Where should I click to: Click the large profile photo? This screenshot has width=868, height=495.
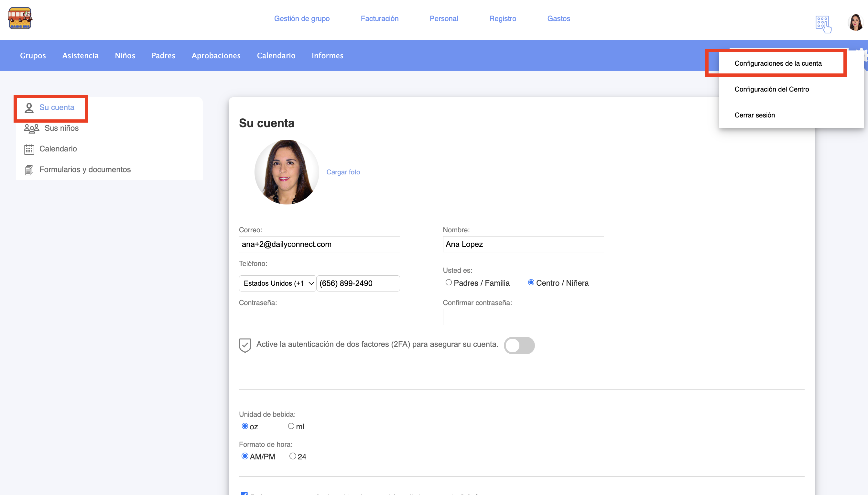287,172
